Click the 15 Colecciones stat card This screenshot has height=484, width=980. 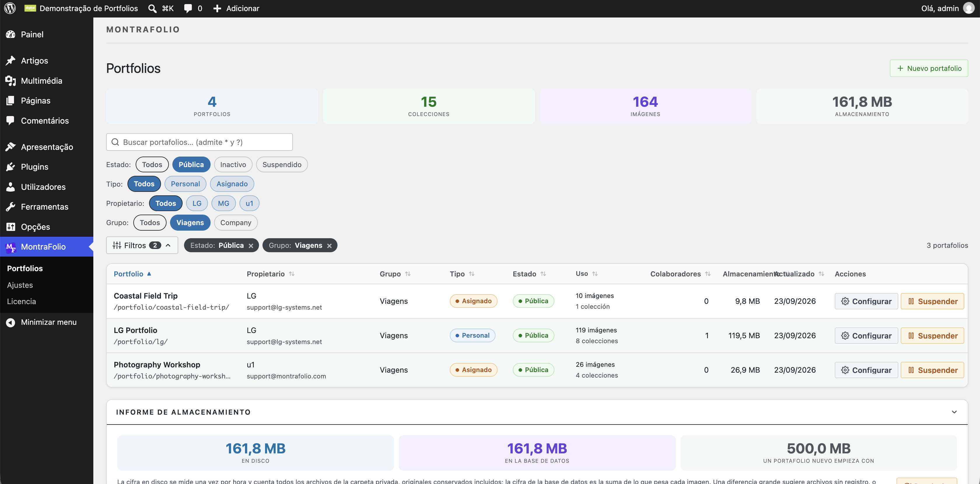429,106
